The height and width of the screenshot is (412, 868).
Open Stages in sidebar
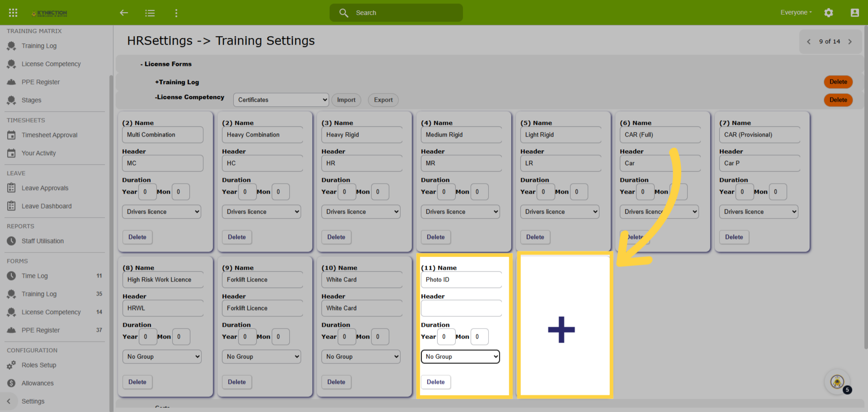pos(31,100)
